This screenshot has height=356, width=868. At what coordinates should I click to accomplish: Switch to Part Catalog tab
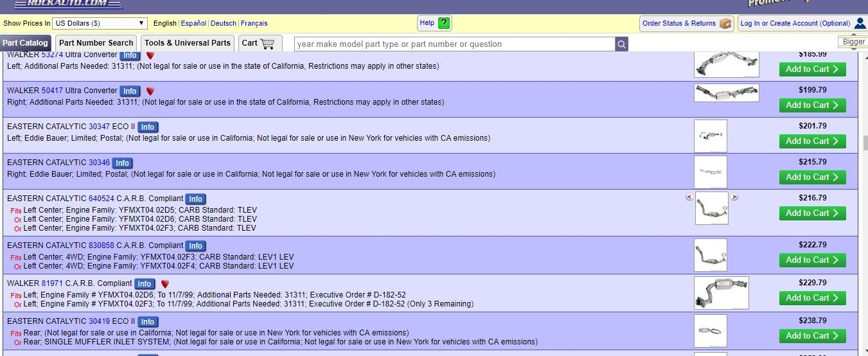click(26, 43)
